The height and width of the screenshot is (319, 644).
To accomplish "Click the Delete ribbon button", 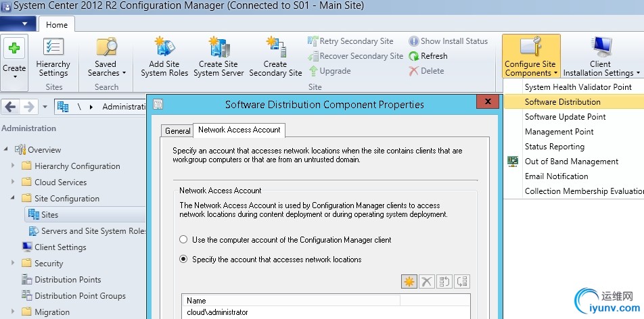I will tap(426, 70).
